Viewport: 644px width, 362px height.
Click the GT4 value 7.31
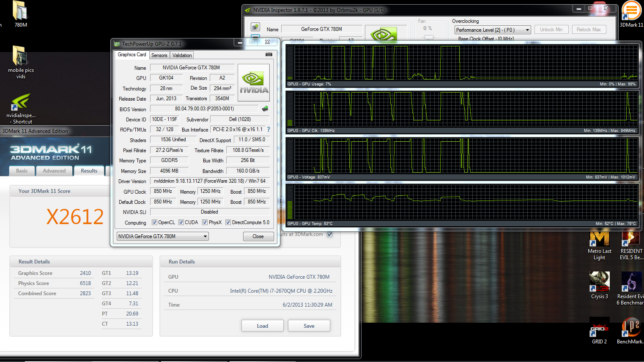point(134,304)
